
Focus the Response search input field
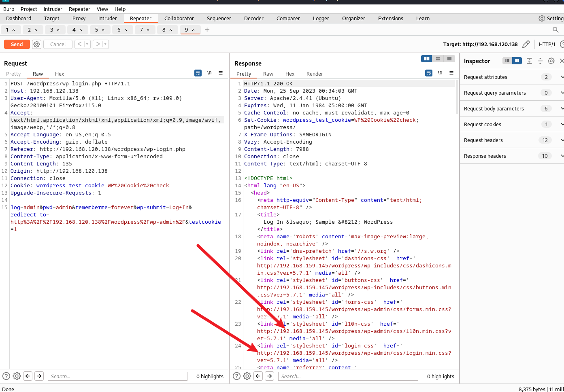click(x=348, y=376)
